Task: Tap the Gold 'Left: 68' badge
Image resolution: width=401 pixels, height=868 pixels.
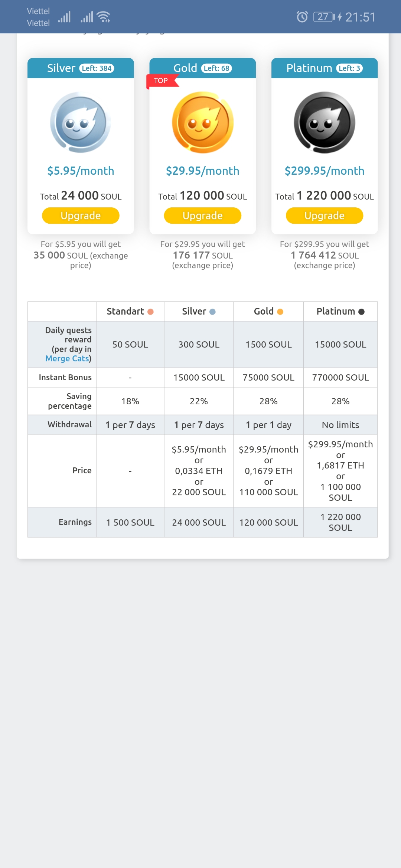Action: [216, 68]
